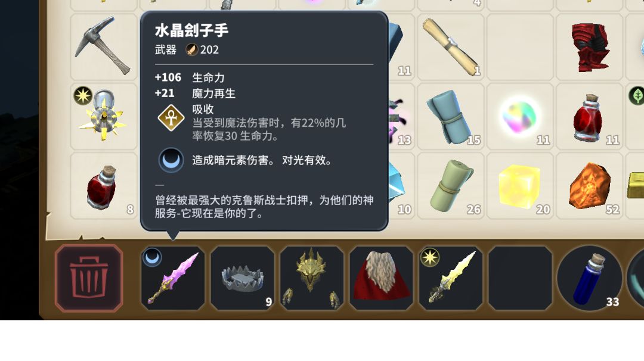
Task: Select the pickaxe in the inventory
Action: (x=104, y=46)
